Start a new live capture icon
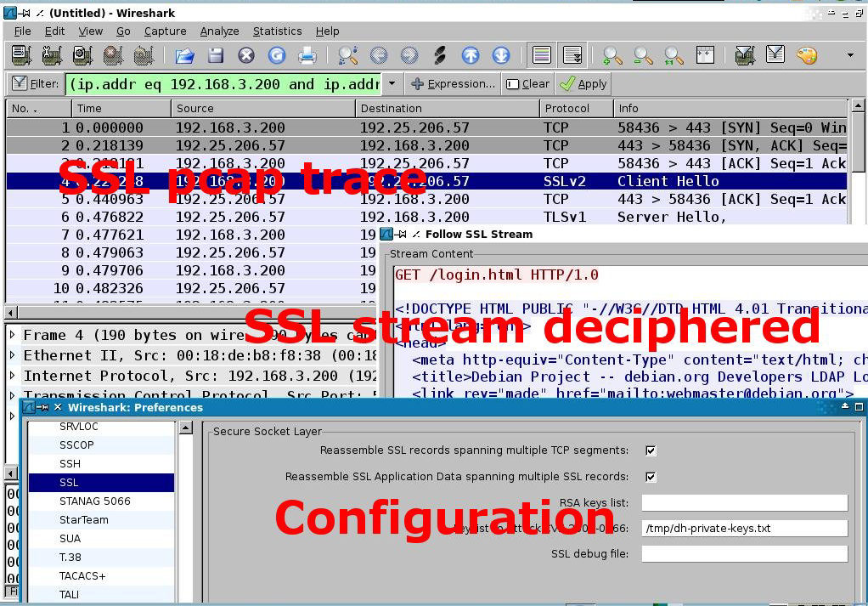The image size is (868, 606). coord(82,55)
